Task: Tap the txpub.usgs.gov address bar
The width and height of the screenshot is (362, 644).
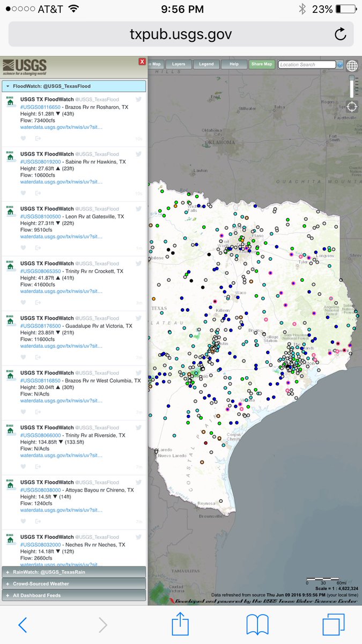Action: [181, 34]
